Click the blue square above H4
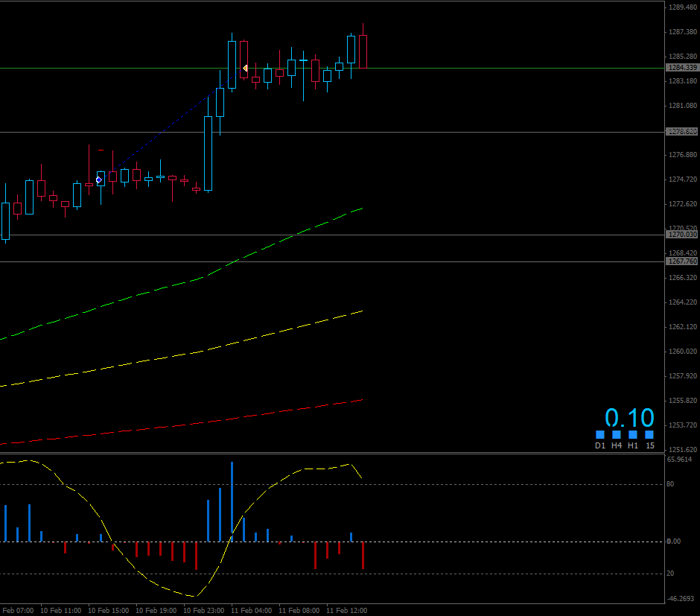 point(617,434)
